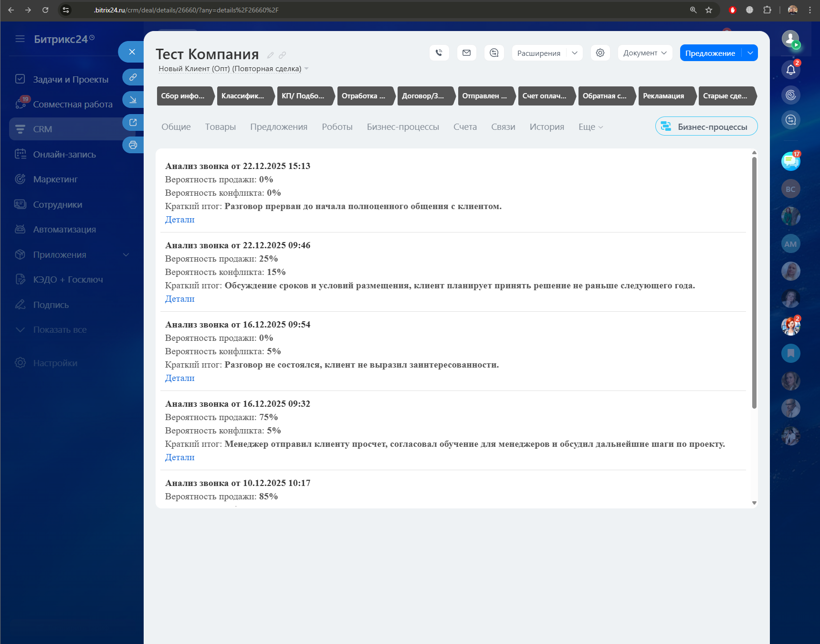Select the Договор pipeline stage

tap(423, 96)
